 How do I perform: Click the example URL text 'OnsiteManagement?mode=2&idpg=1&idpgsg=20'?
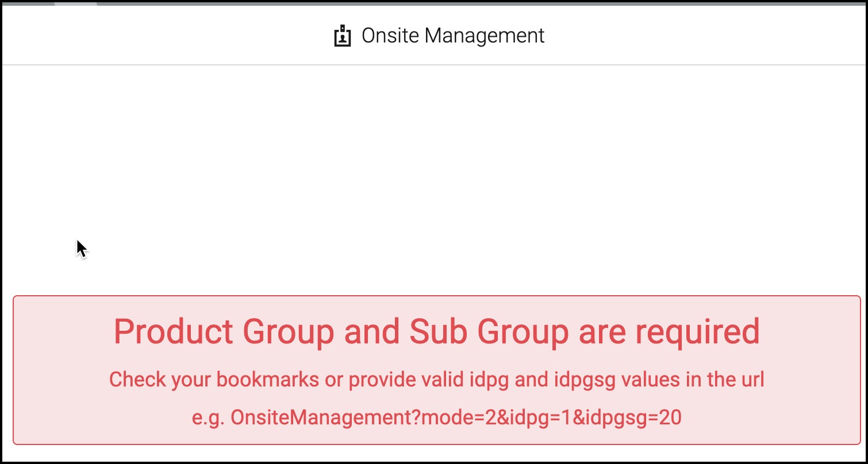[x=456, y=418]
